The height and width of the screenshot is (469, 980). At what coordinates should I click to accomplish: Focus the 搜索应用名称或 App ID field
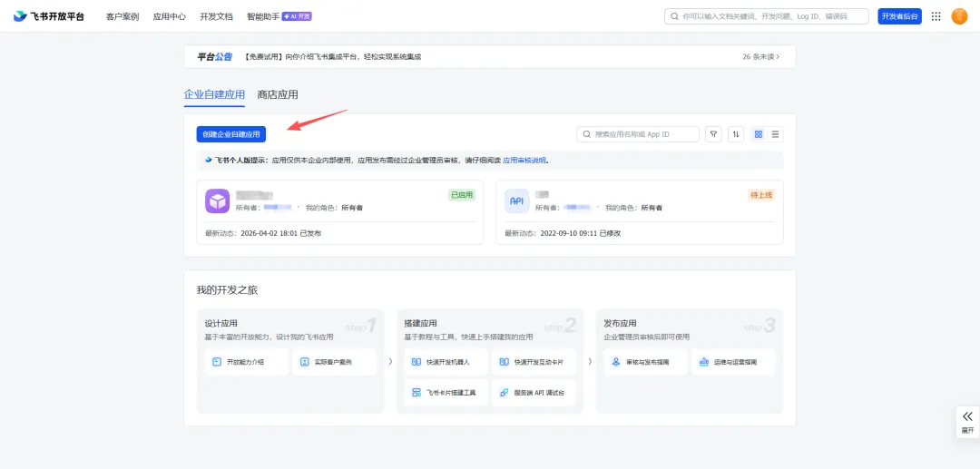tap(638, 134)
